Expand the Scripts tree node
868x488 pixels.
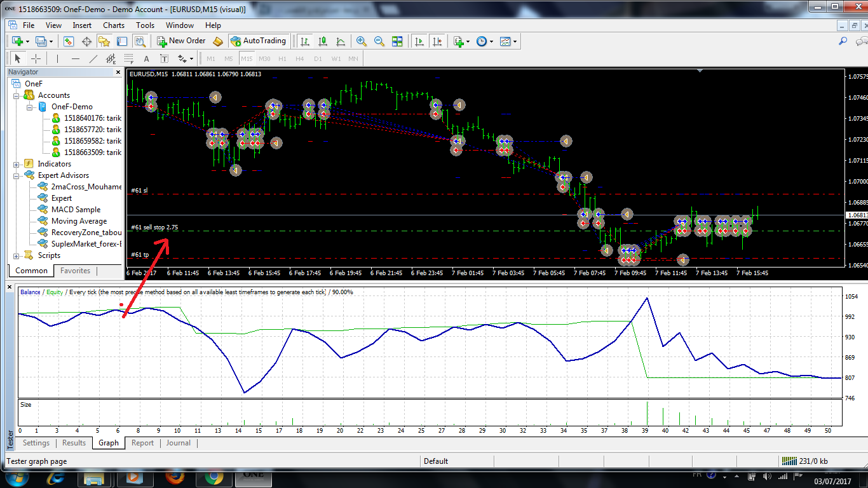point(17,255)
